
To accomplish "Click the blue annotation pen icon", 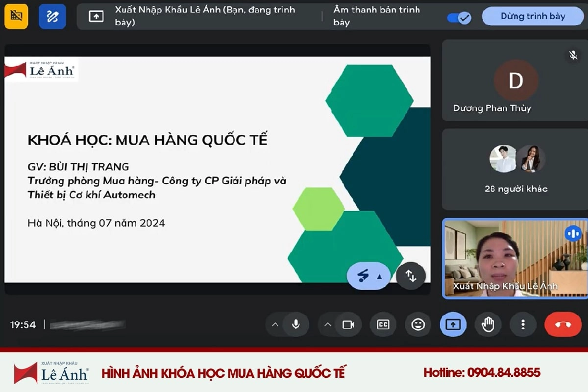I will pos(52,16).
